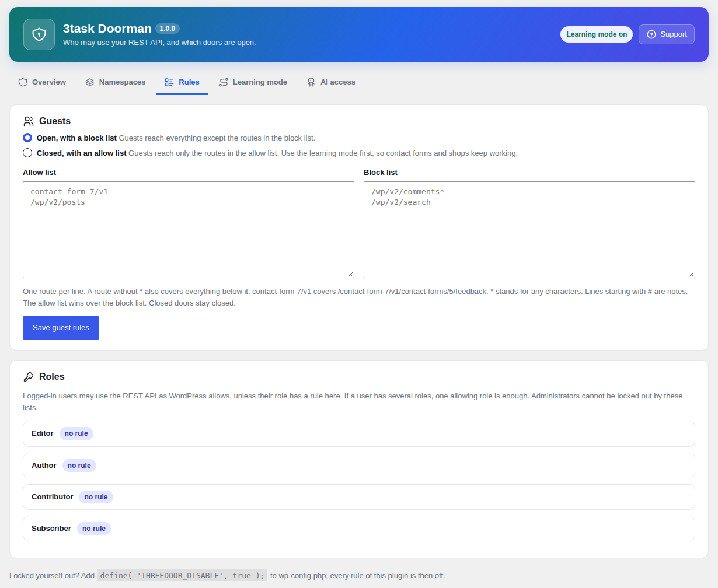
Task: Click the Block list resize handle
Action: [691, 274]
